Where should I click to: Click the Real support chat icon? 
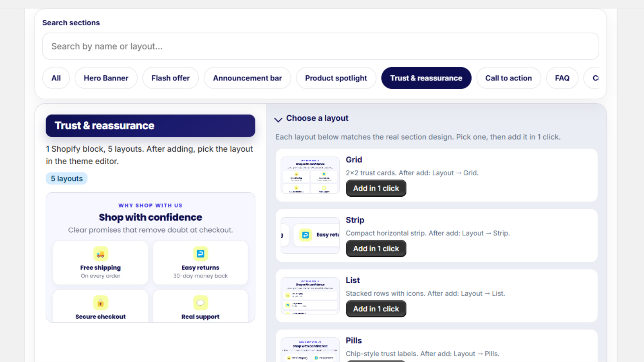(x=200, y=303)
